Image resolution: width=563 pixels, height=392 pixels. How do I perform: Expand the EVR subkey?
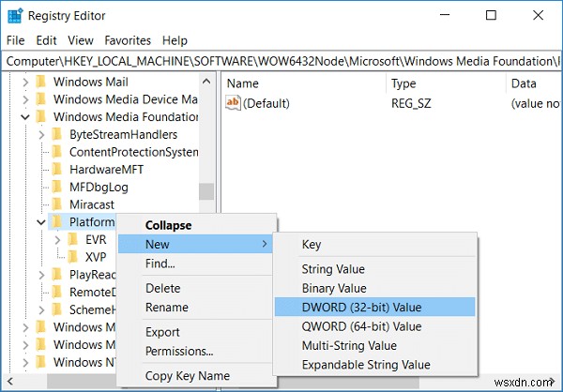[x=57, y=240]
